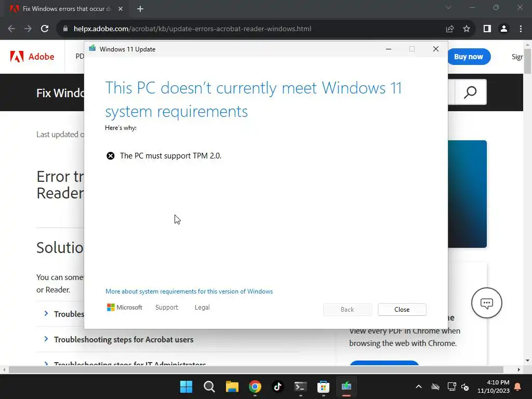Click the OneDrive cloud tray icon
532x399 pixels.
tap(435, 387)
